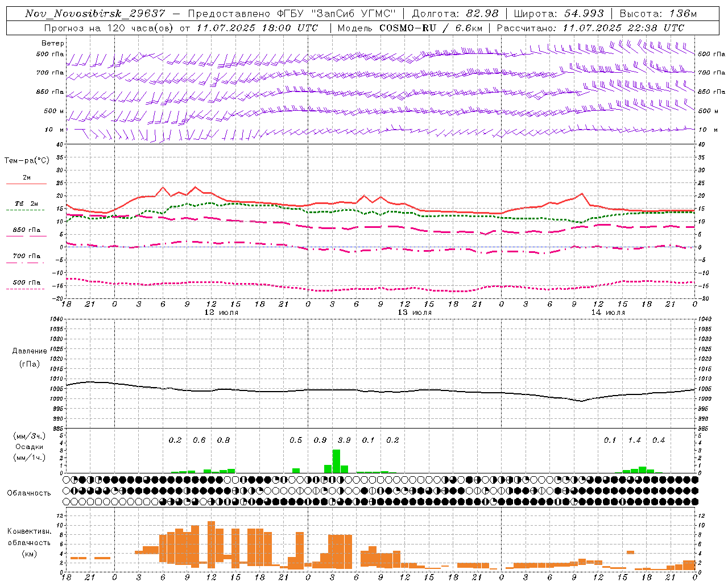The image size is (728, 582).
Task: Click the latitude value Широта: 54.993
Action: pos(559,14)
